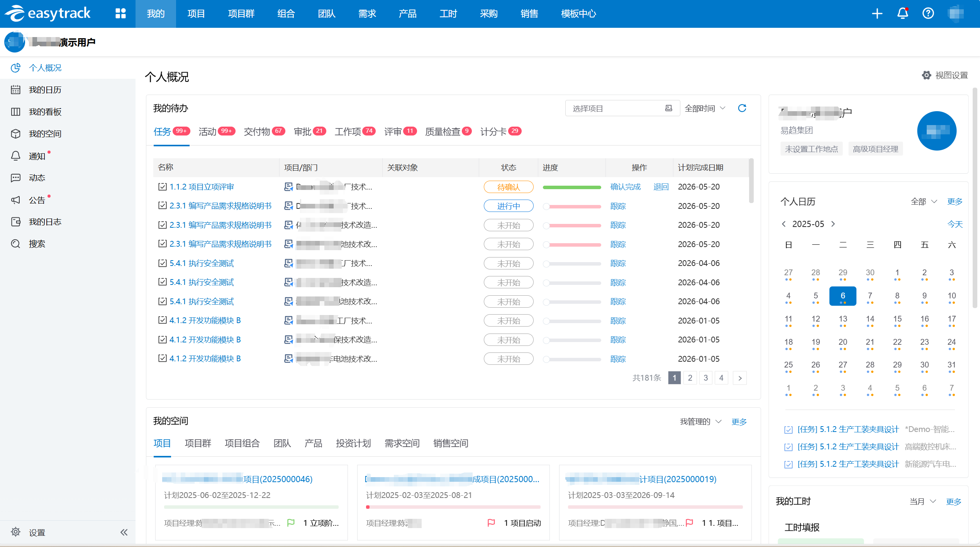Check the 1.1.2 项目立项评审 task checkbox

pos(162,187)
